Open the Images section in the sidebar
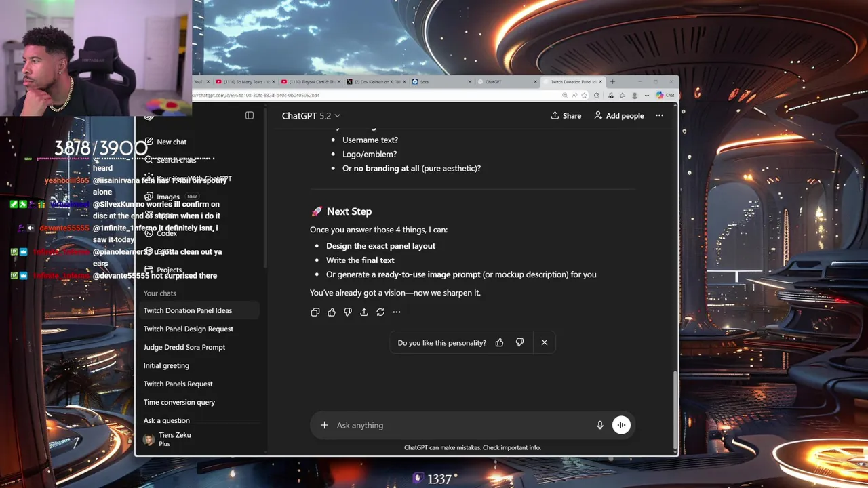The width and height of the screenshot is (868, 488). click(167, 197)
